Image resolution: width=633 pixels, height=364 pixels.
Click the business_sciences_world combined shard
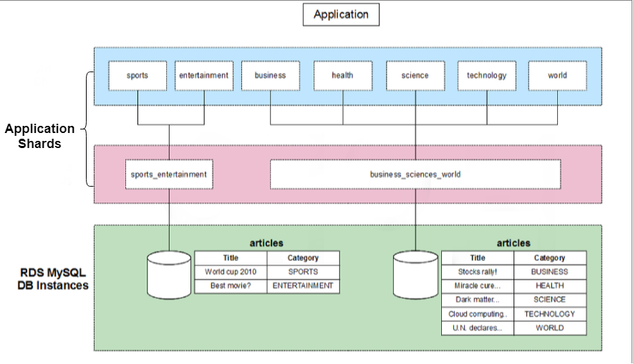click(415, 174)
